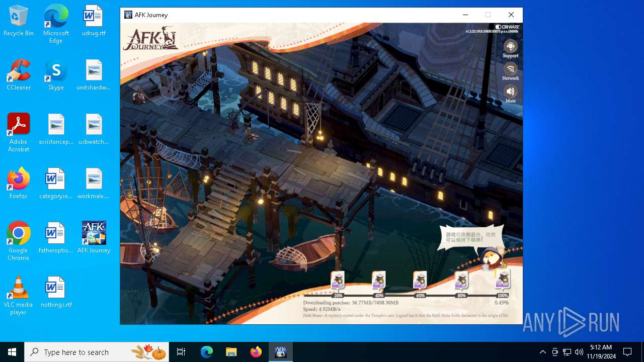
Task: Select the usbwatch... image file
Action: pyautogui.click(x=94, y=130)
